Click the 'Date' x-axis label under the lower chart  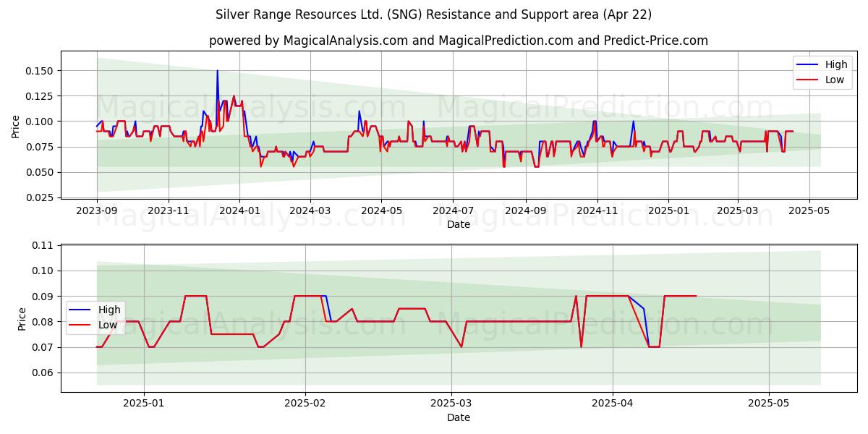pyautogui.click(x=459, y=417)
